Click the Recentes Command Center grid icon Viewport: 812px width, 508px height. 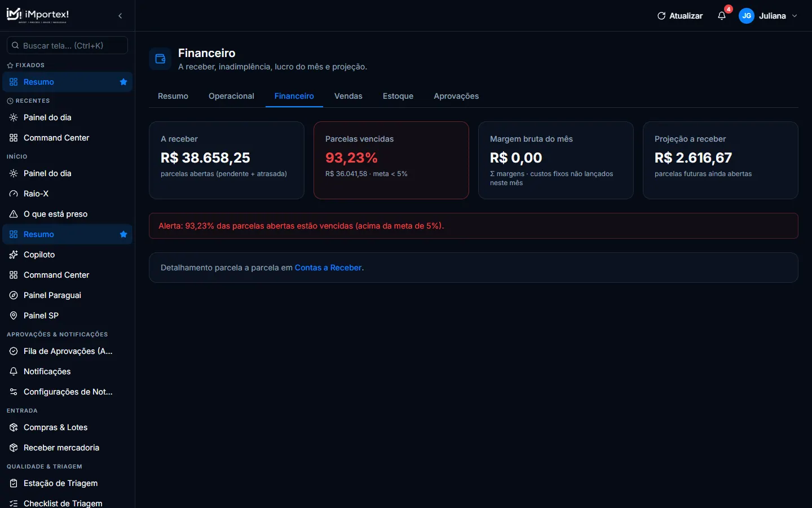pos(14,138)
